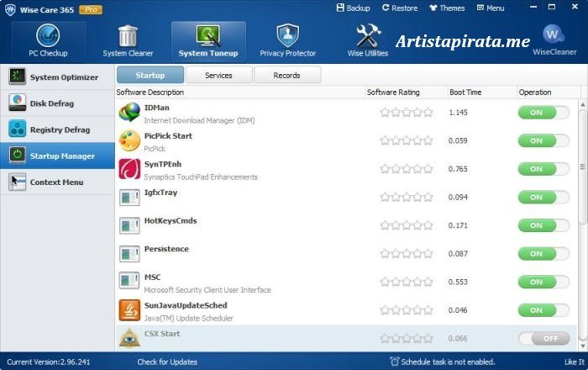The height and width of the screenshot is (370, 588).
Task: Select Java(TM) Update Scheduler description
Action: point(189,318)
